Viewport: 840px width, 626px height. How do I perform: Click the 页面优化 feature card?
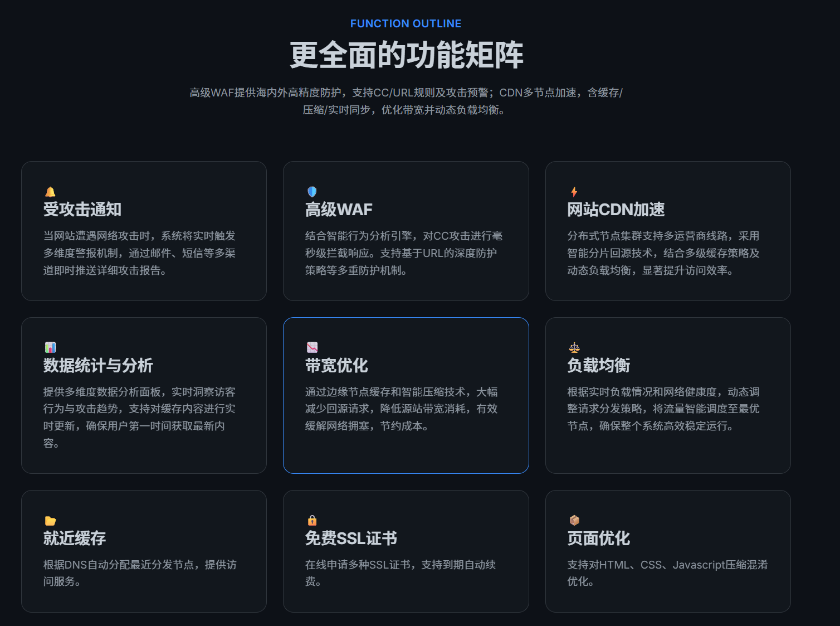pos(668,551)
